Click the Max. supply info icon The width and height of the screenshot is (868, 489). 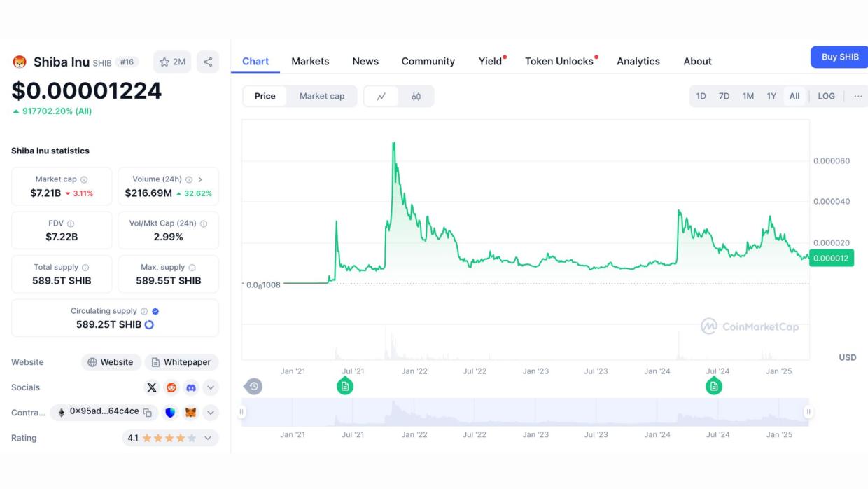click(192, 268)
